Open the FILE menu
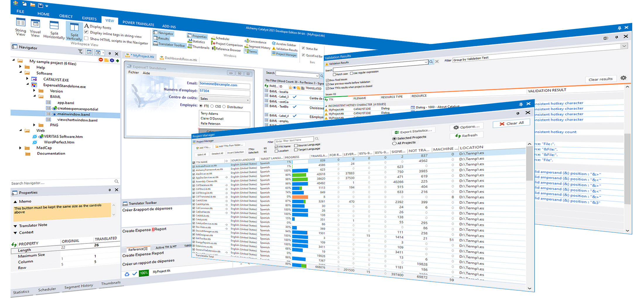The image size is (644, 299). click(20, 11)
